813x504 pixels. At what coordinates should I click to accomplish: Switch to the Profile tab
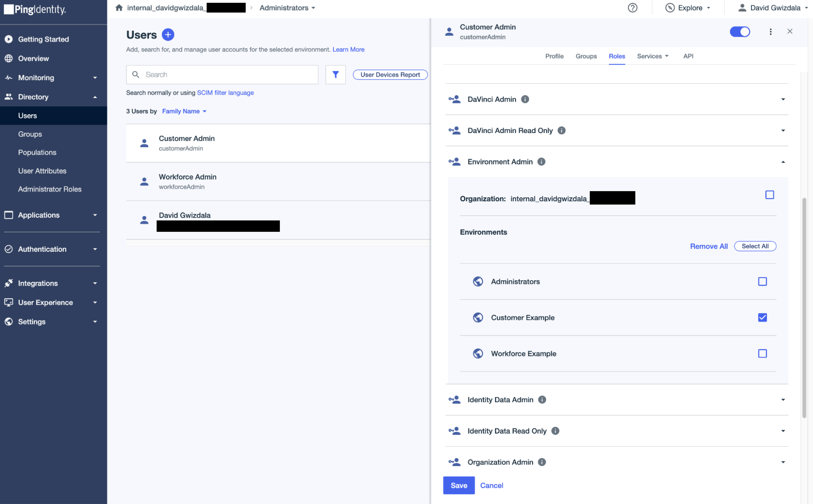(x=555, y=56)
